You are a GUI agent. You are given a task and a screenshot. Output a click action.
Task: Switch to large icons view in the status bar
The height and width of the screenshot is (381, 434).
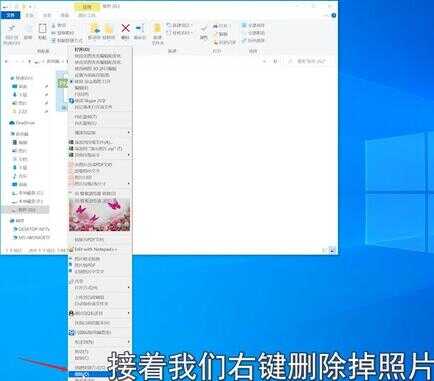(x=332, y=250)
